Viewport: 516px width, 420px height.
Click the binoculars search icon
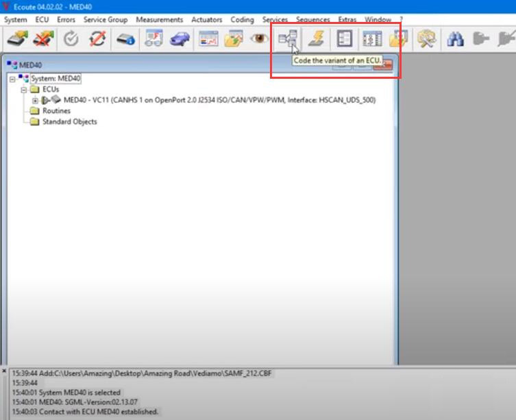455,39
